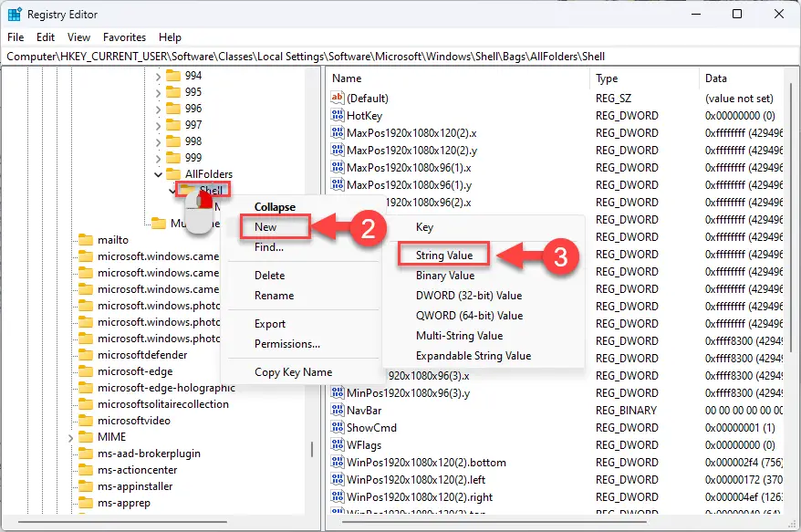Select the HotKey DWORD value icon
801x532 pixels.
(x=338, y=115)
